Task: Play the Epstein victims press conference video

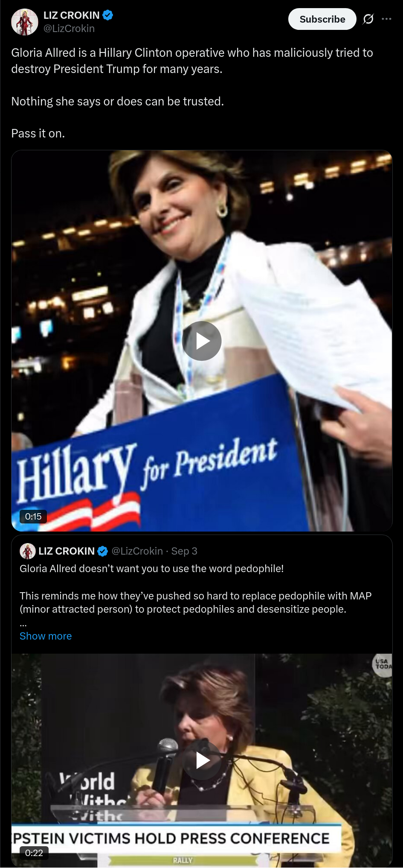Action: pos(202,760)
